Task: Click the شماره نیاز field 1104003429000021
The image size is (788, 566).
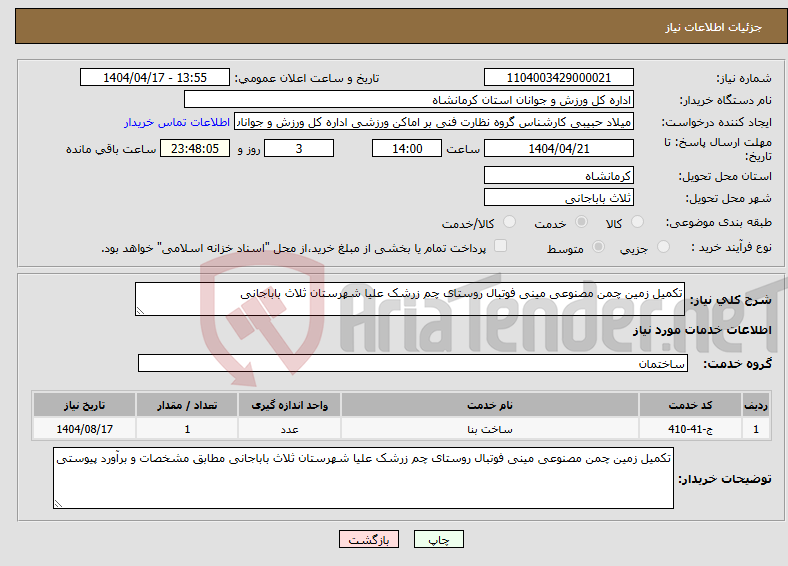Action: tap(559, 77)
